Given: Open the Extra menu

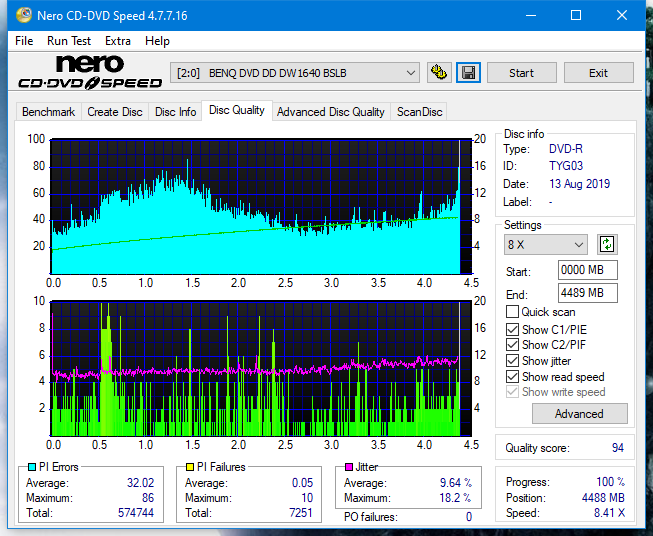Looking at the screenshot, I should 118,41.
